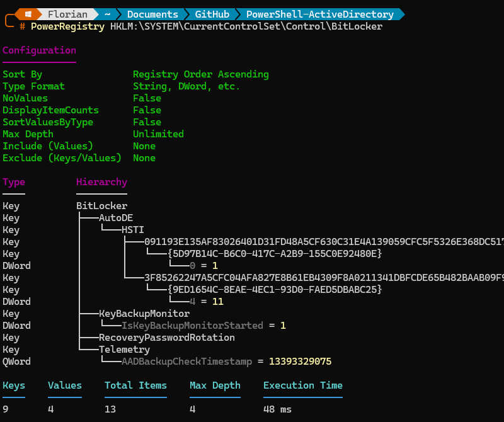Click the QWord type label for AADBackupCheckTimestamp

point(16,361)
